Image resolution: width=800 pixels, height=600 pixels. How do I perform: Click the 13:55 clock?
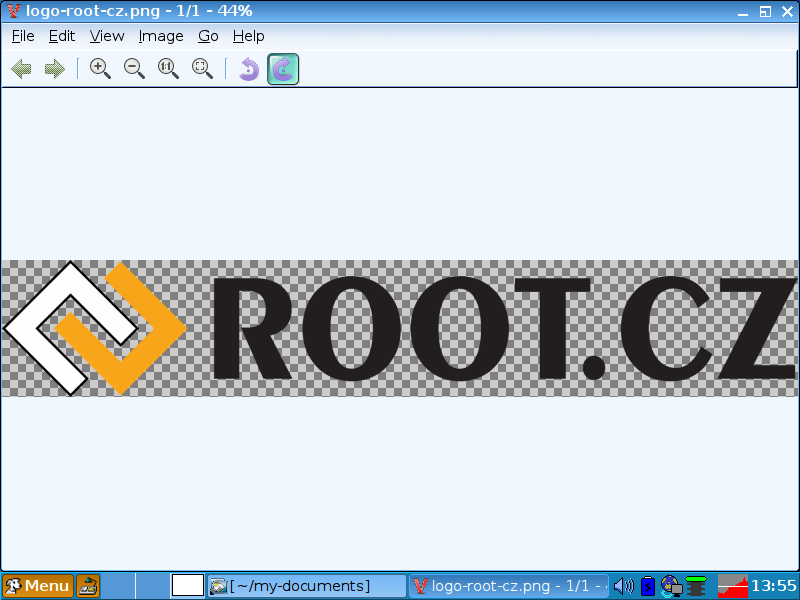point(773,586)
